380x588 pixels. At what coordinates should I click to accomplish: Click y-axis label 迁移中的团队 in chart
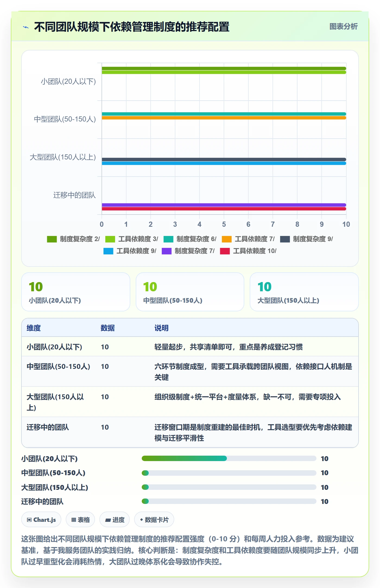[x=74, y=195]
